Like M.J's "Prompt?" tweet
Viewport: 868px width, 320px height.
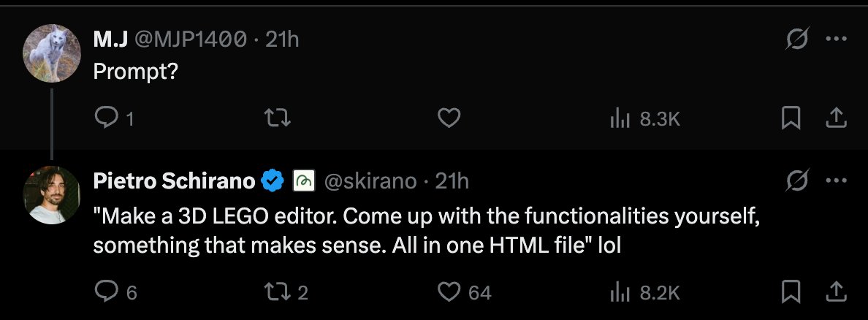pos(449,118)
